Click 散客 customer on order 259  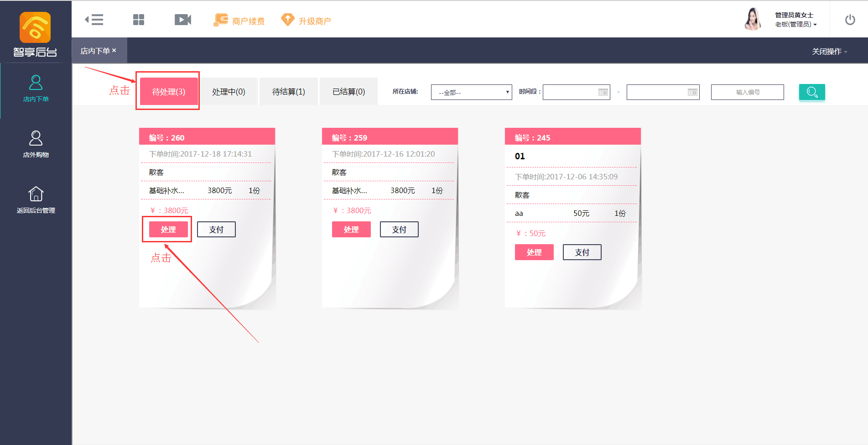click(339, 172)
